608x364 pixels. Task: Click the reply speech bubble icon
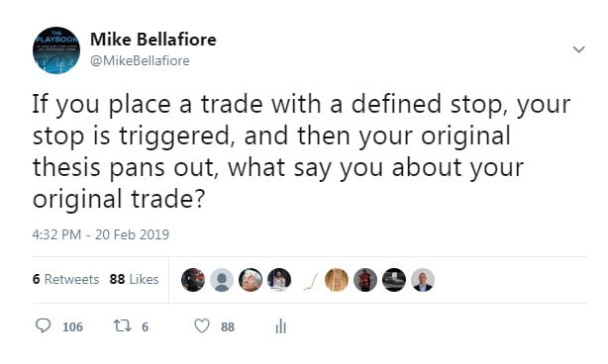(x=43, y=325)
